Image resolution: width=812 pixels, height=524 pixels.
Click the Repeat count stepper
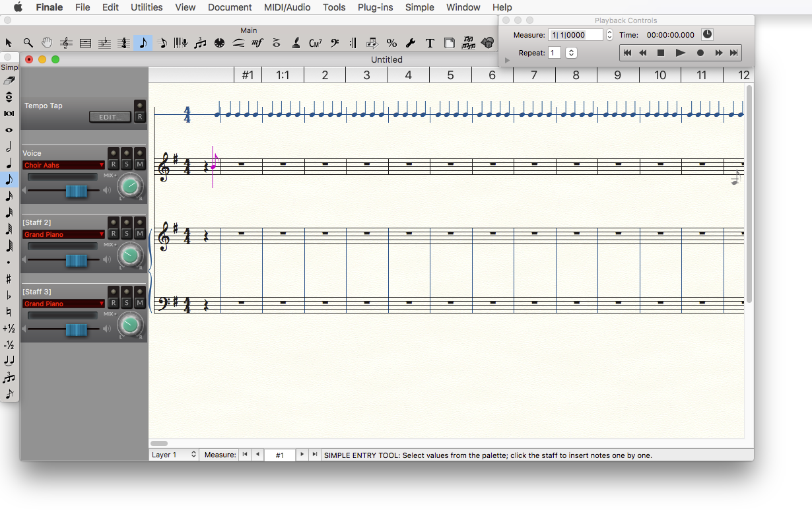(x=571, y=53)
